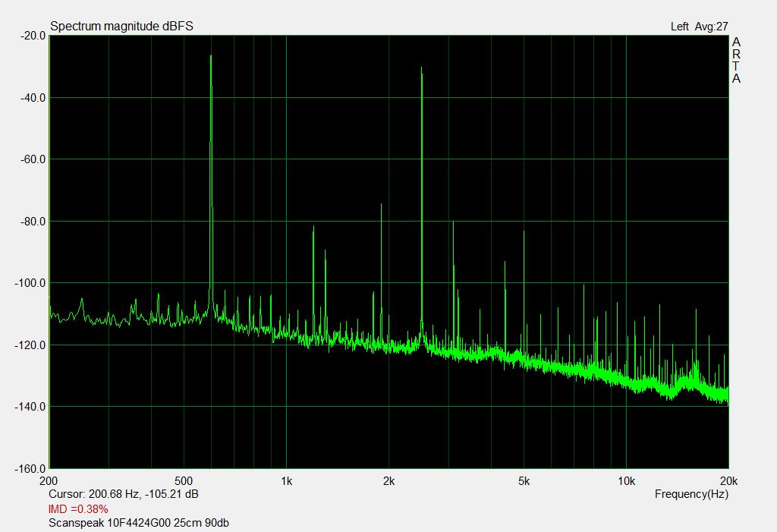777x532 pixels.
Task: Click the "-100.0" Y-axis label
Action: (30, 283)
